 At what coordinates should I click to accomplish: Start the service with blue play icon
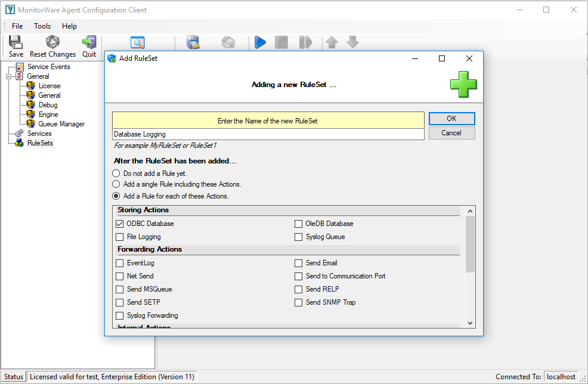(x=260, y=42)
